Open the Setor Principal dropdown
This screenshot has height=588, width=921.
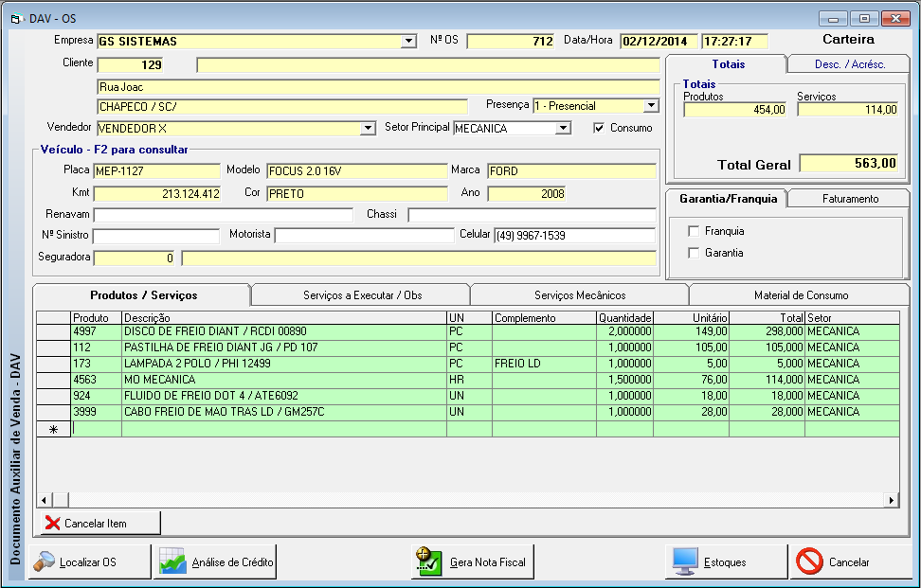(x=563, y=128)
